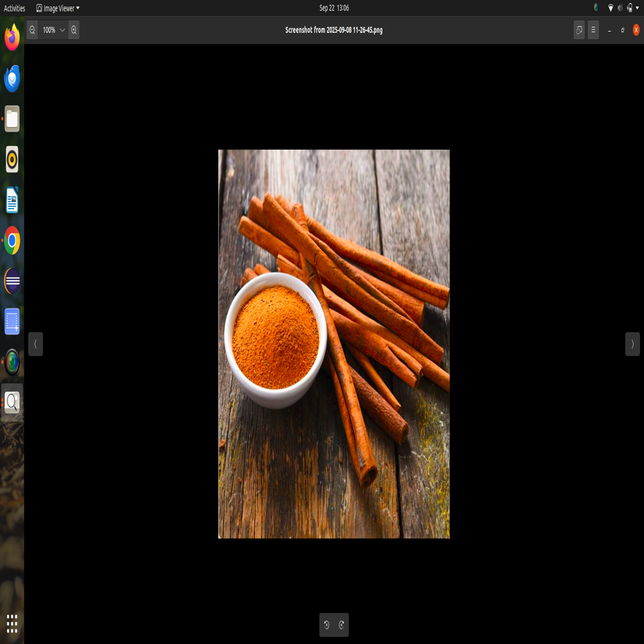The height and width of the screenshot is (644, 644).
Task: Go to the next image
Action: pyautogui.click(x=632, y=344)
